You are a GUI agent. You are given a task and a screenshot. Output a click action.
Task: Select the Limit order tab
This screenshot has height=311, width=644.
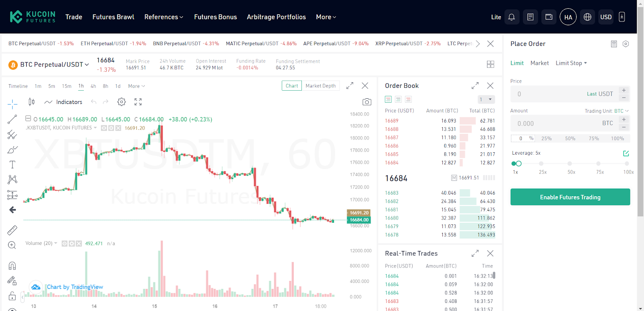pos(517,63)
